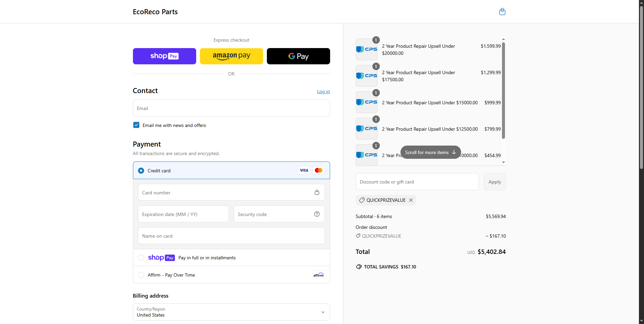
Task: Click the CPS thumbnail for the $454.99 item
Action: [x=367, y=155]
